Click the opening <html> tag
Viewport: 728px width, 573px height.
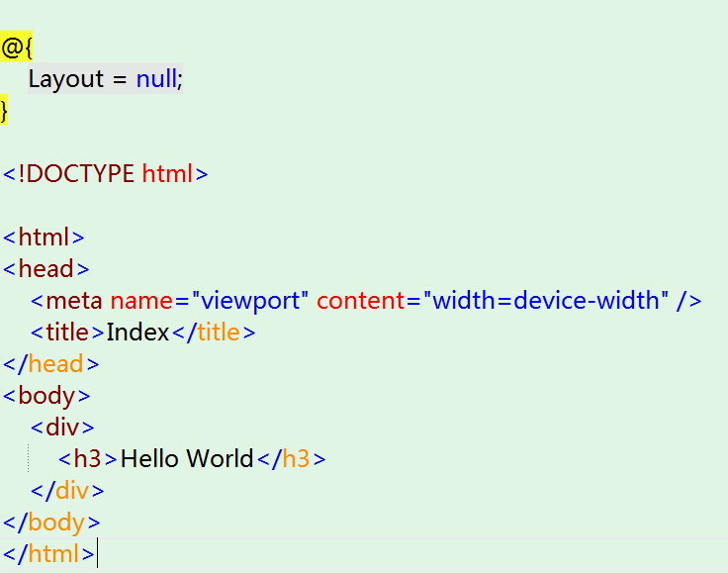(44, 238)
